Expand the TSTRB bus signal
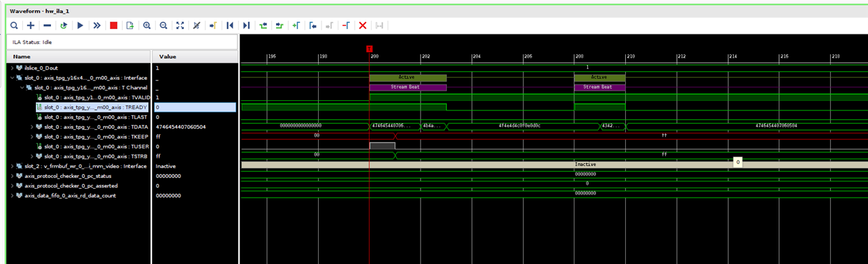 pyautogui.click(x=32, y=156)
